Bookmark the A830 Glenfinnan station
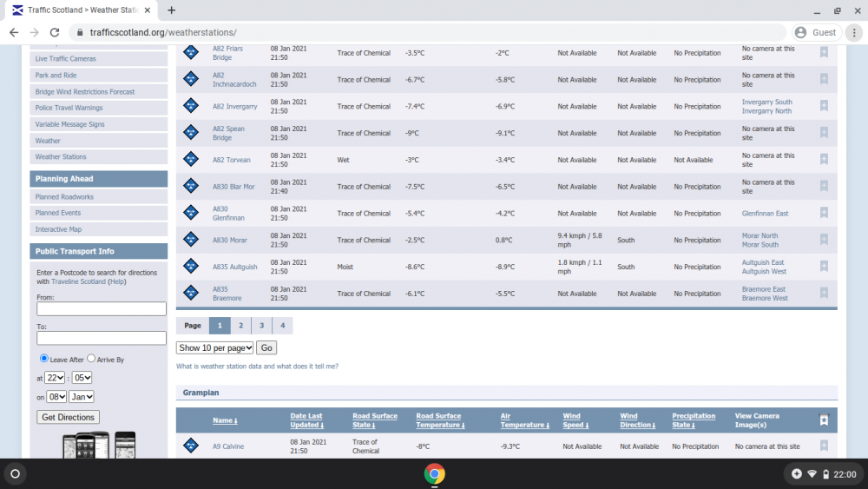Screen dimensions: 868x489 824,213
